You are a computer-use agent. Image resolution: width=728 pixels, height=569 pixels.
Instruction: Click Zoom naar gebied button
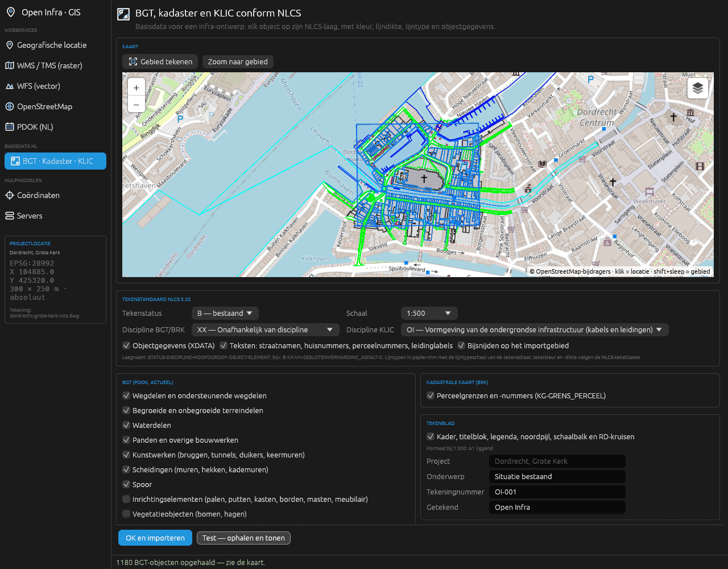238,61
